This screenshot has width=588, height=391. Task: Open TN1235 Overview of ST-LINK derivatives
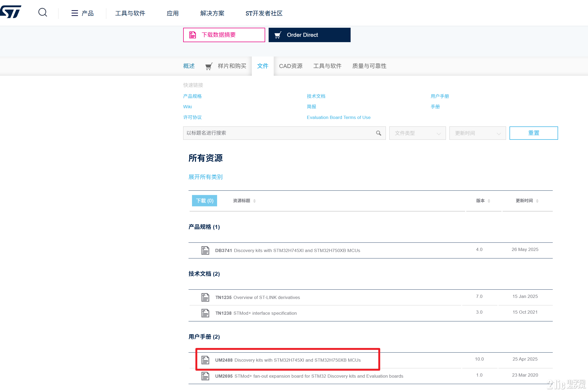[x=258, y=297]
